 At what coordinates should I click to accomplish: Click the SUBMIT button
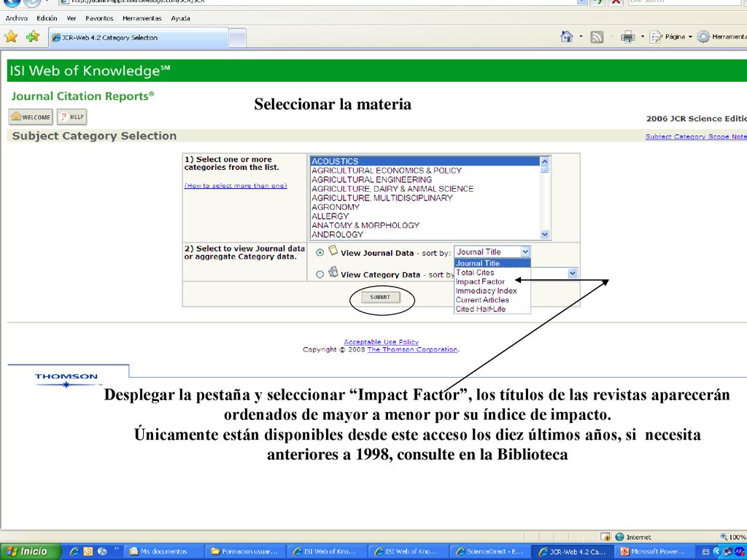tap(380, 297)
